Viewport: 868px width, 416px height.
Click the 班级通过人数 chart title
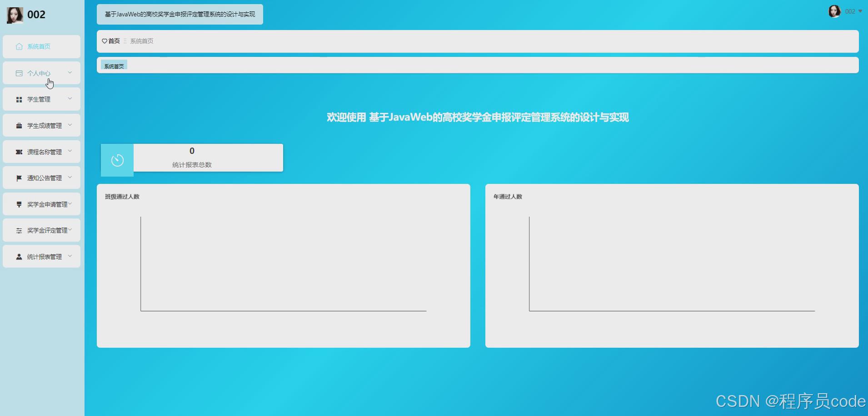point(122,197)
